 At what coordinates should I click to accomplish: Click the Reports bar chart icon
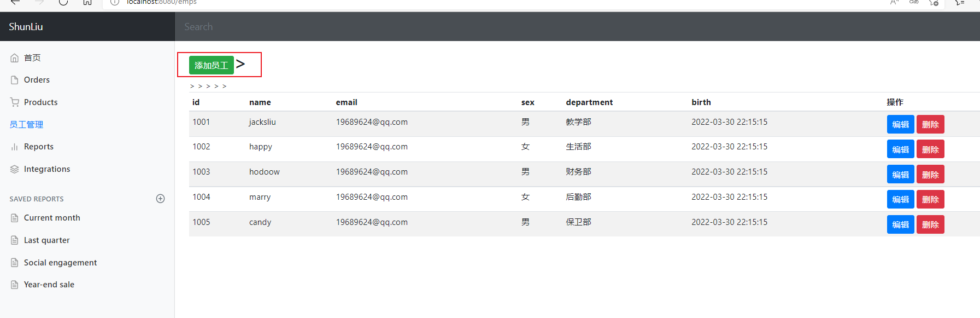click(15, 147)
